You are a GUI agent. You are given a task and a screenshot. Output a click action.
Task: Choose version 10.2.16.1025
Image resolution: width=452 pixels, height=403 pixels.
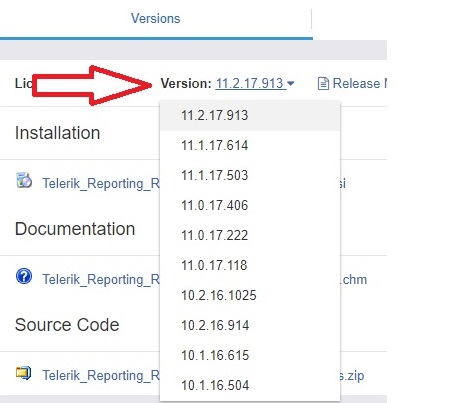pyautogui.click(x=250, y=296)
